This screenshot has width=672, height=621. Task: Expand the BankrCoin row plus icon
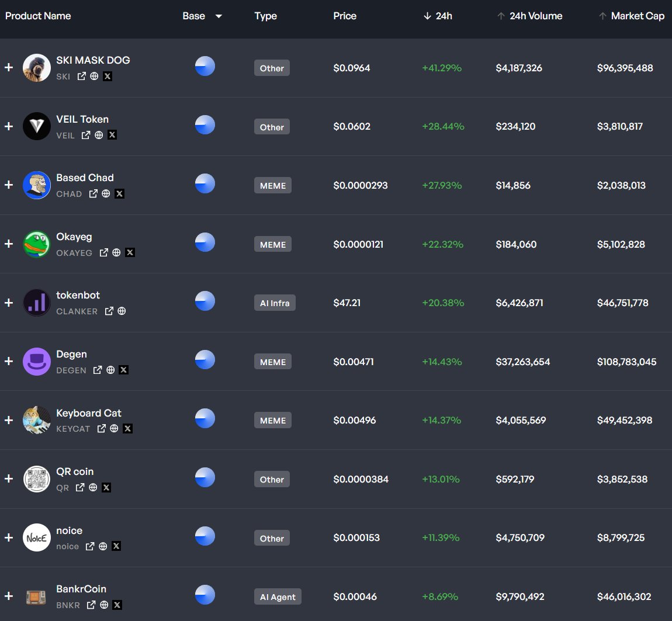(9, 596)
